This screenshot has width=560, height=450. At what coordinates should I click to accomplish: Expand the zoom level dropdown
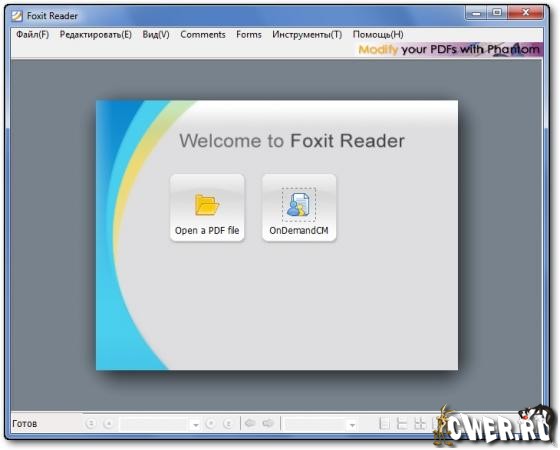352,425
